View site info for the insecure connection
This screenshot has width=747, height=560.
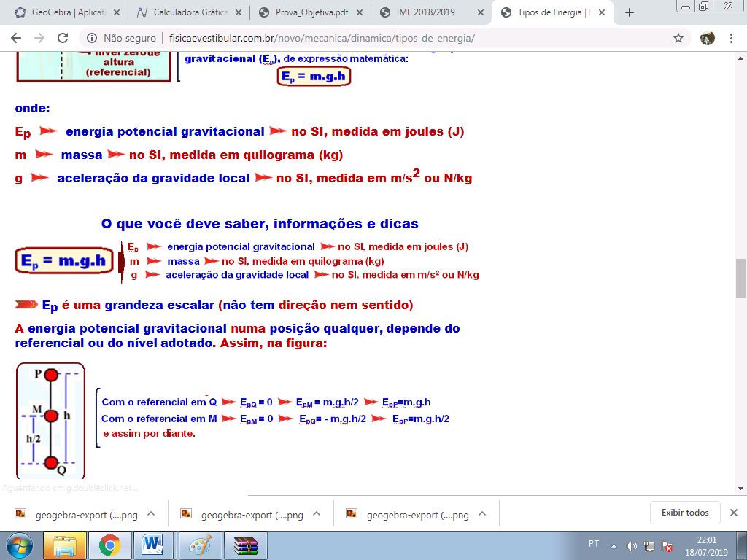[92, 38]
